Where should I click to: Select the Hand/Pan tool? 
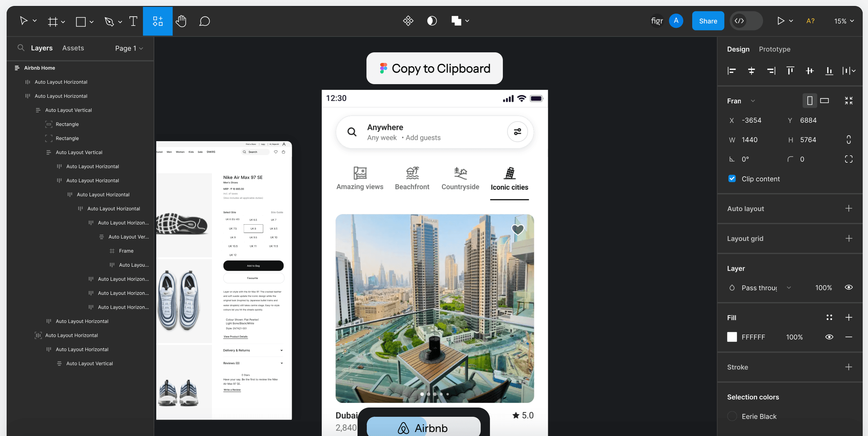pyautogui.click(x=181, y=21)
